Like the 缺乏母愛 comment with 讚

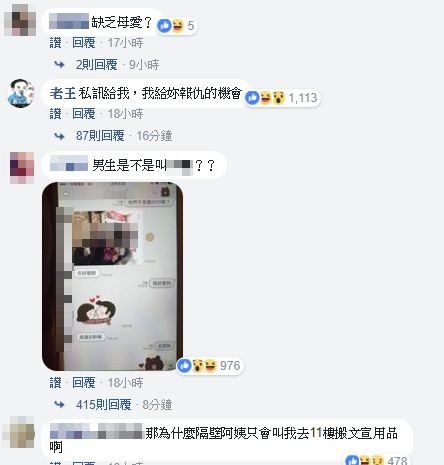click(x=56, y=43)
